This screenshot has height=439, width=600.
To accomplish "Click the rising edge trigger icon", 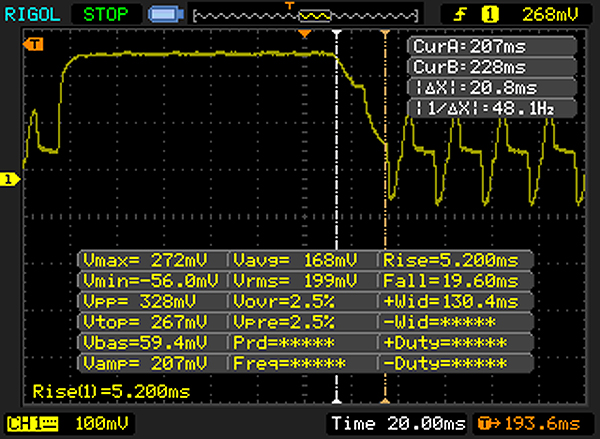I will [x=460, y=15].
